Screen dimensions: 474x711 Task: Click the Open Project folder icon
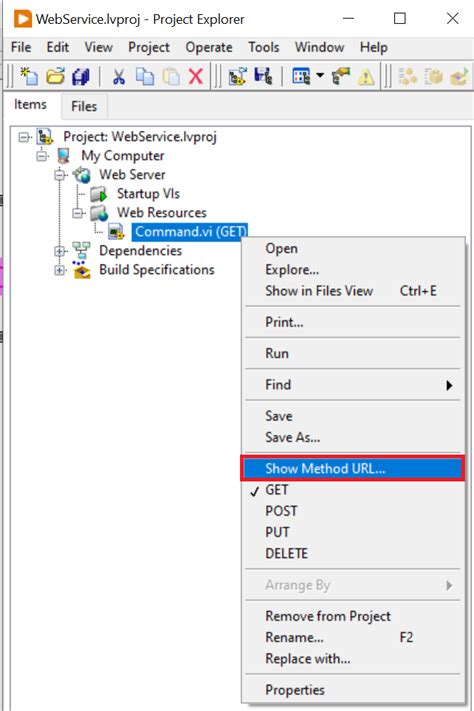pyautogui.click(x=55, y=76)
